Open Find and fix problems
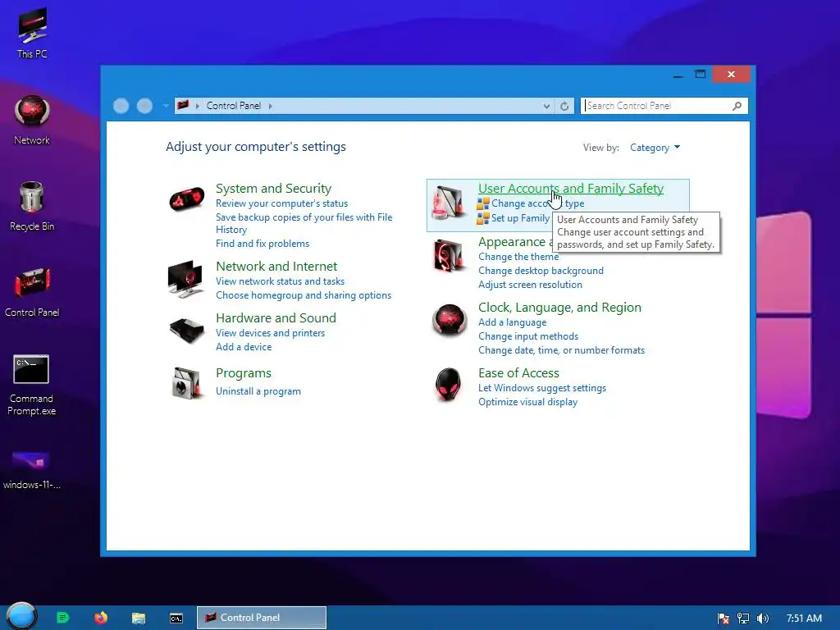 262,244
